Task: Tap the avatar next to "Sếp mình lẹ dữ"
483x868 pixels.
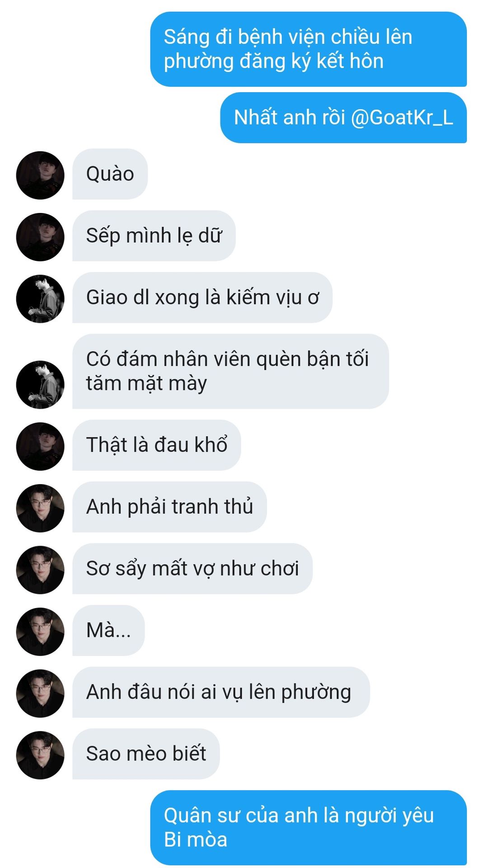Action: point(40,237)
